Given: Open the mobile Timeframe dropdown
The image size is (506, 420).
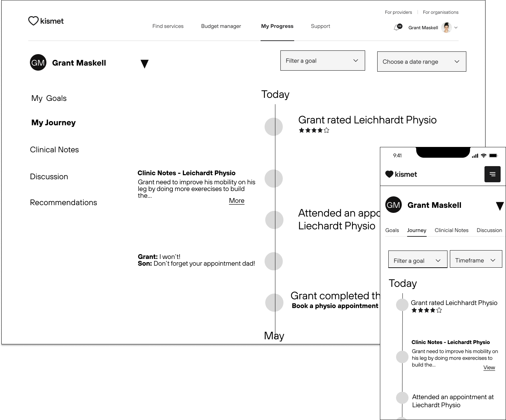Looking at the screenshot, I should pyautogui.click(x=475, y=260).
